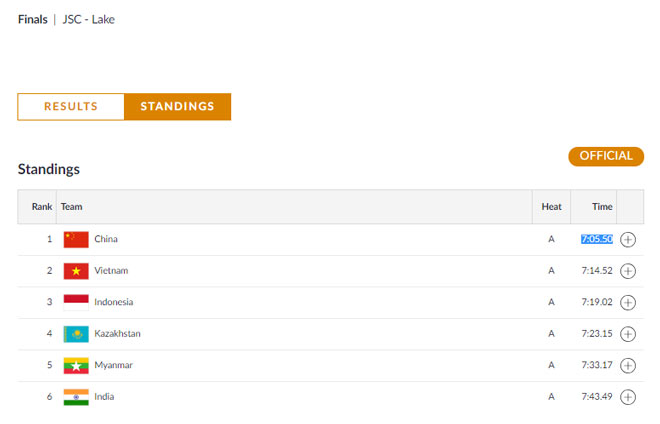The width and height of the screenshot is (660, 424).
Task: Click the Kazakhstan flag icon
Action: pyautogui.click(x=76, y=334)
